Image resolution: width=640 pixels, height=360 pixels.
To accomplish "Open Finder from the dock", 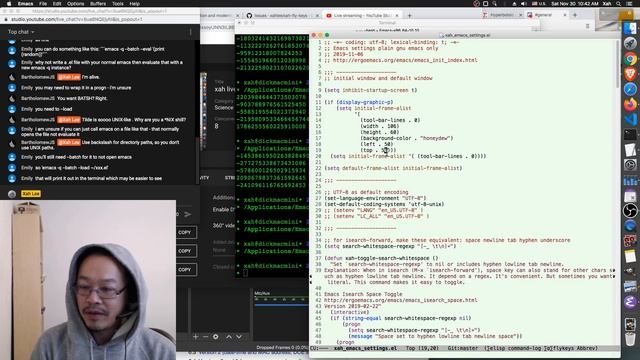I will tap(630, 28).
